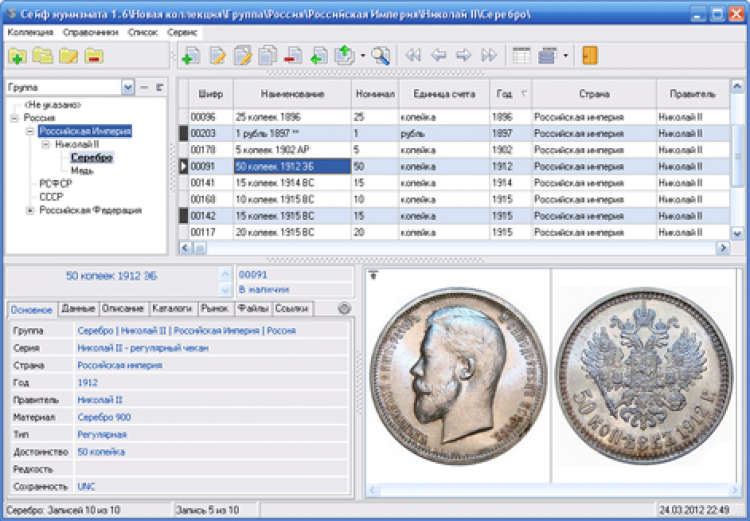This screenshot has width=750, height=521.
Task: Click the Год column sort arrow
Action: tap(524, 94)
